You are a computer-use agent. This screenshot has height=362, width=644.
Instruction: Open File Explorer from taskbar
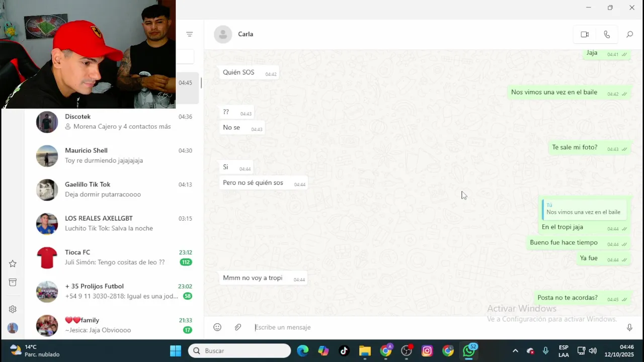(x=365, y=350)
